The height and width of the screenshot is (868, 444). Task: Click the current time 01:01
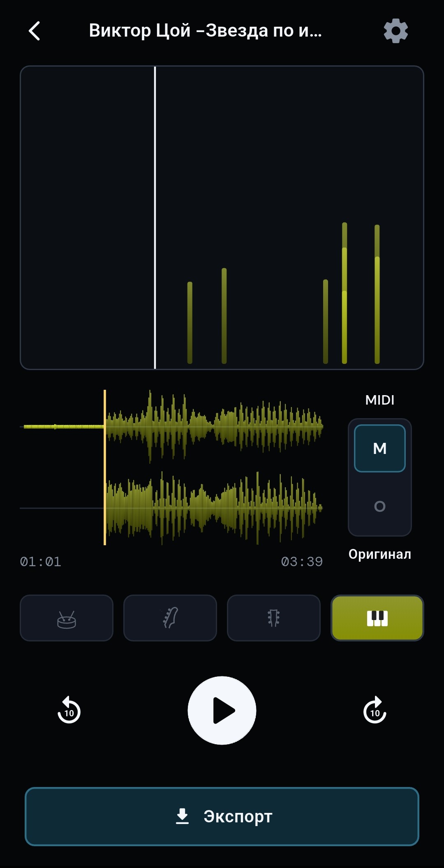pyautogui.click(x=40, y=561)
